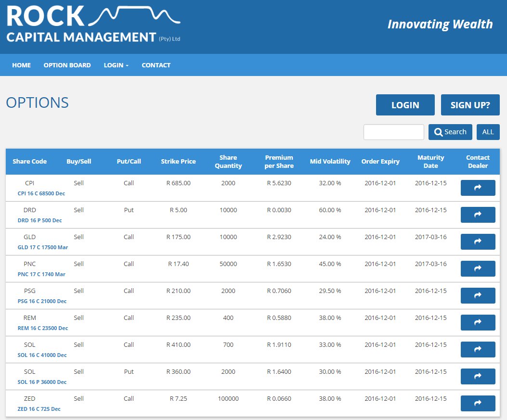Select strike price R 685.00 cell
Image resolution: width=507 pixels, height=420 pixels.
click(x=178, y=183)
